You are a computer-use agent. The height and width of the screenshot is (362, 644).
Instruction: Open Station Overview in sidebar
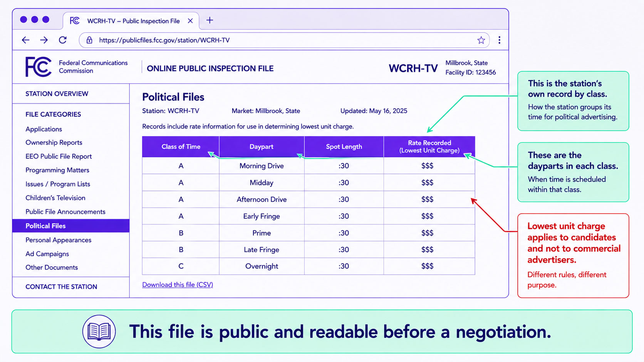click(57, 94)
